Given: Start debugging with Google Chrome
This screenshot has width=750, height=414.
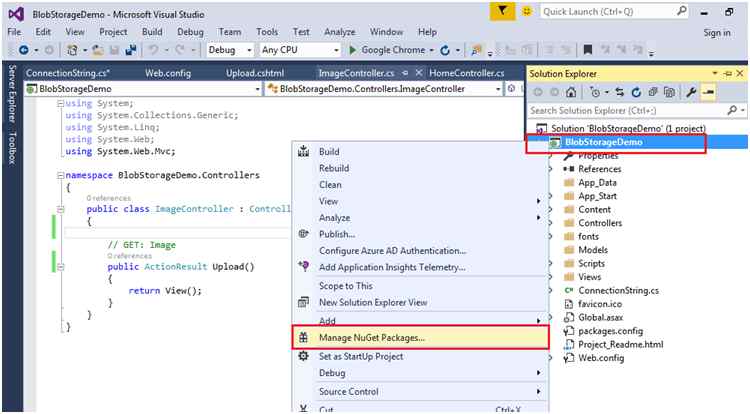Looking at the screenshot, I should tap(386, 50).
